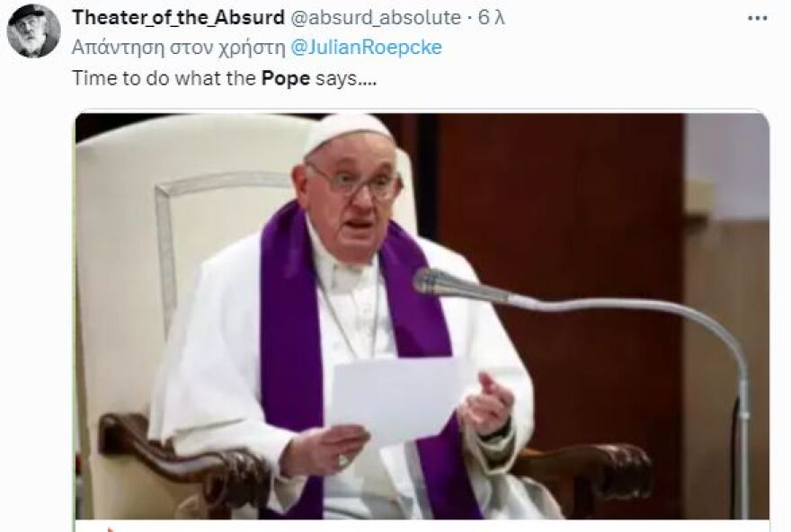Click the @absurd_absolute handle
Image resolution: width=791 pixels, height=532 pixels.
[376, 18]
